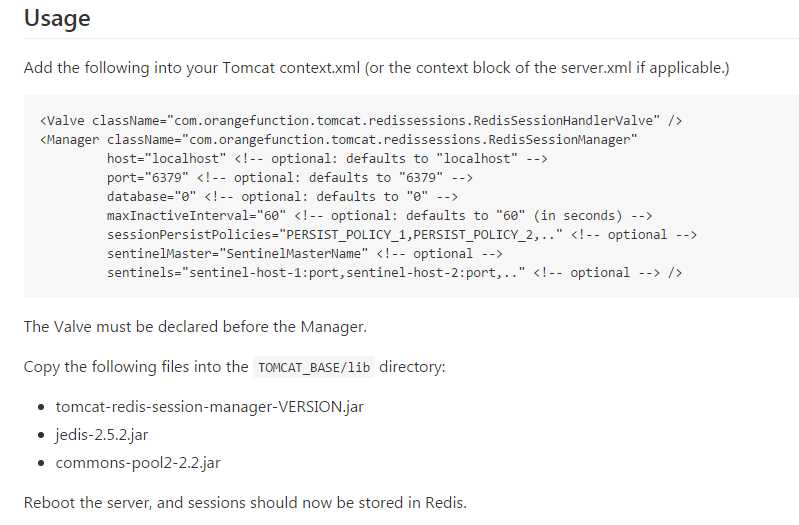Click tomcat-redis-session-manager-VERSION.jar list item

[209, 407]
